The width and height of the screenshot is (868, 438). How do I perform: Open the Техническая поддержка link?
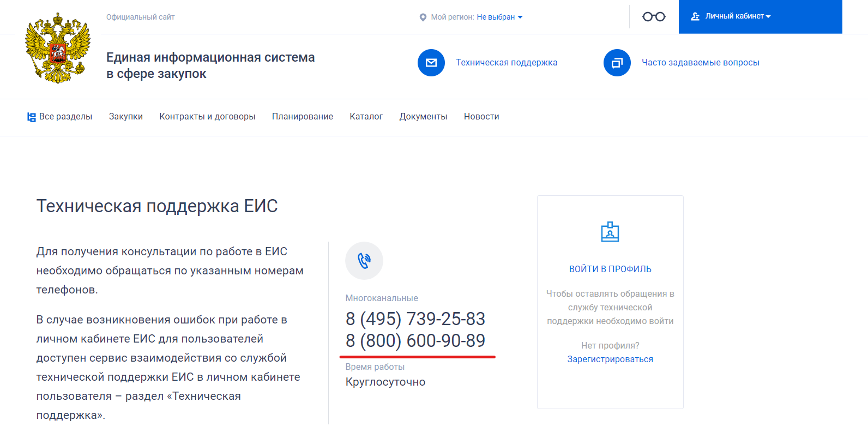(x=507, y=63)
